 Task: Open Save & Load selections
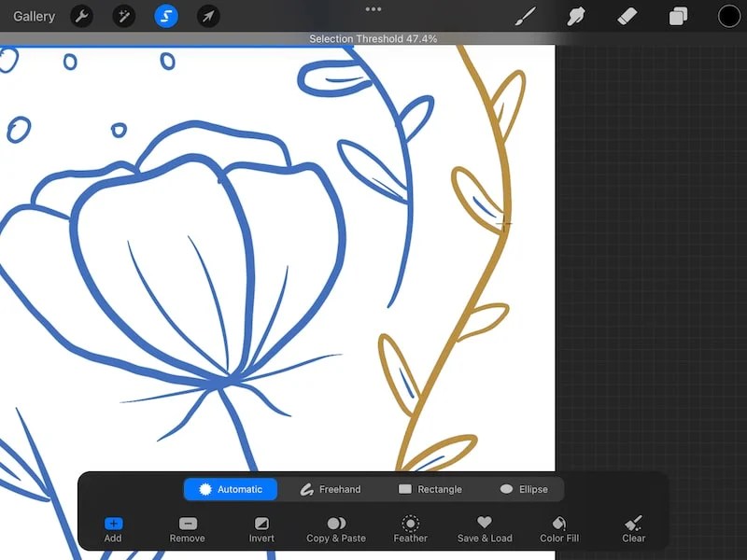(x=485, y=529)
